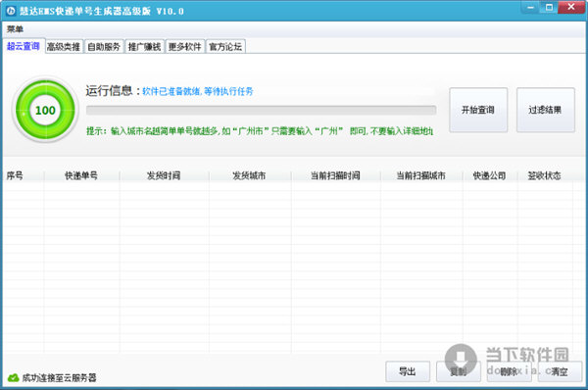The height and width of the screenshot is (390, 588).
Task: Click the green 提示 hint text
Action: click(x=260, y=131)
